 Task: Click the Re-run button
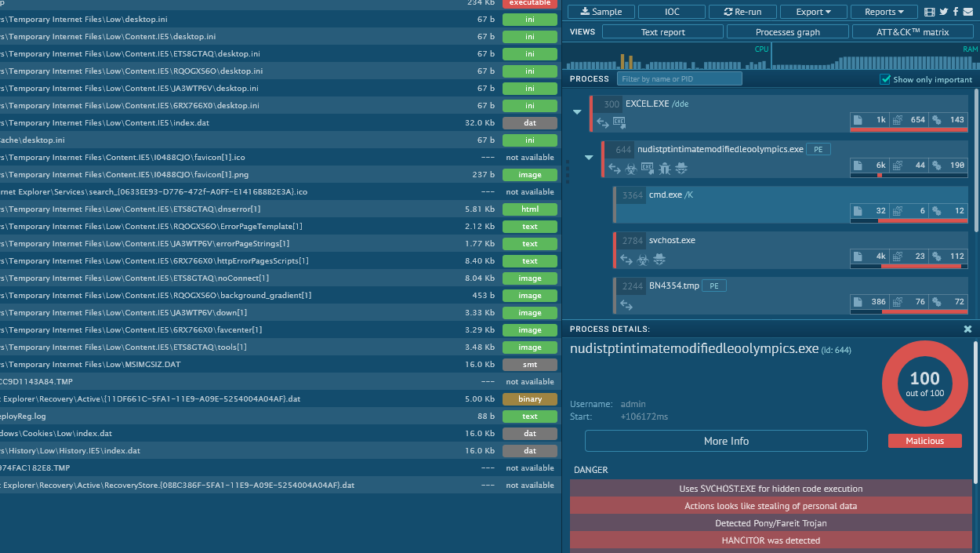742,12
